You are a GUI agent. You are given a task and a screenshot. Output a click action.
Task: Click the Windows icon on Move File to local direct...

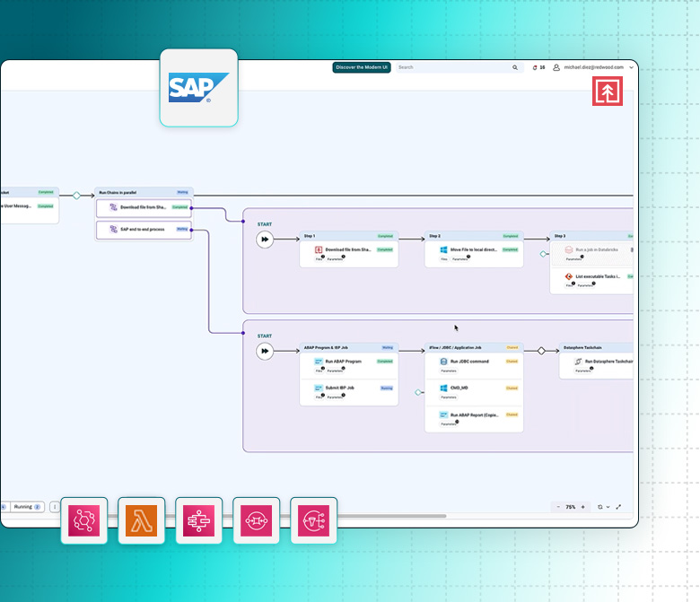[443, 249]
